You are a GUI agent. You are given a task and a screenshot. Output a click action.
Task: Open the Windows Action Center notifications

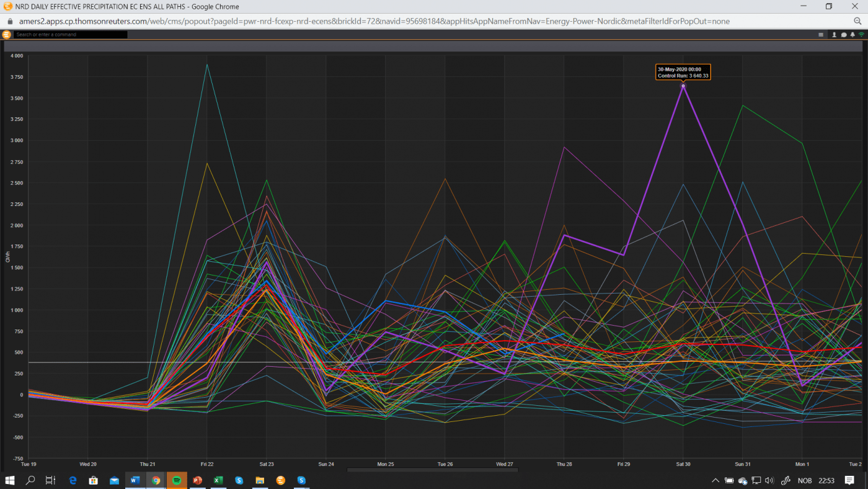point(849,480)
